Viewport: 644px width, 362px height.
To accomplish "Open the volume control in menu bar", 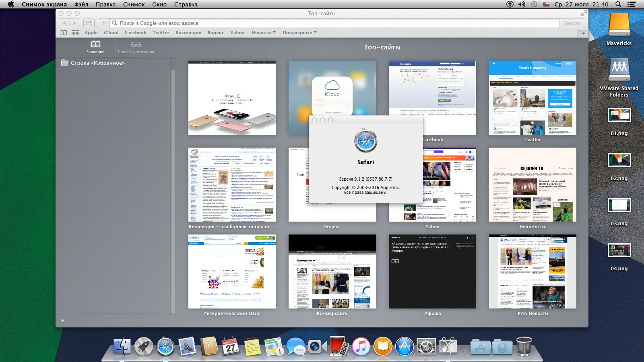I will click(x=522, y=4).
